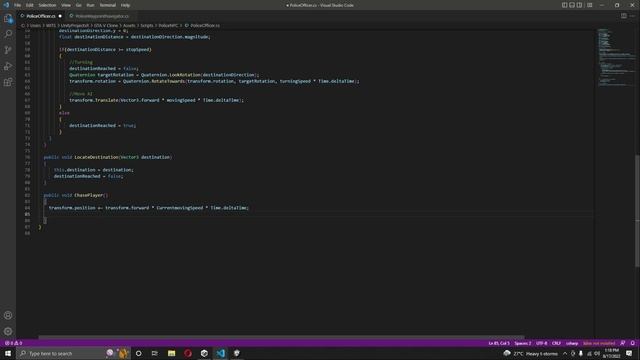Open editor More Actions ellipsis

coord(632,16)
